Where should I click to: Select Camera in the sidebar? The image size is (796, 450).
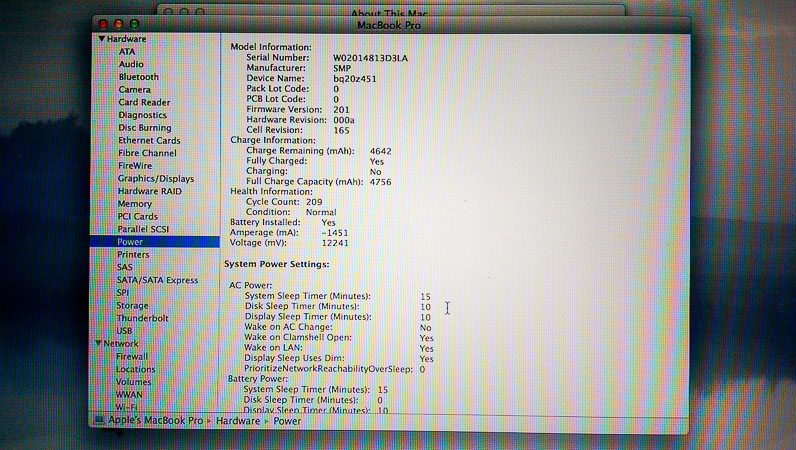click(x=135, y=89)
